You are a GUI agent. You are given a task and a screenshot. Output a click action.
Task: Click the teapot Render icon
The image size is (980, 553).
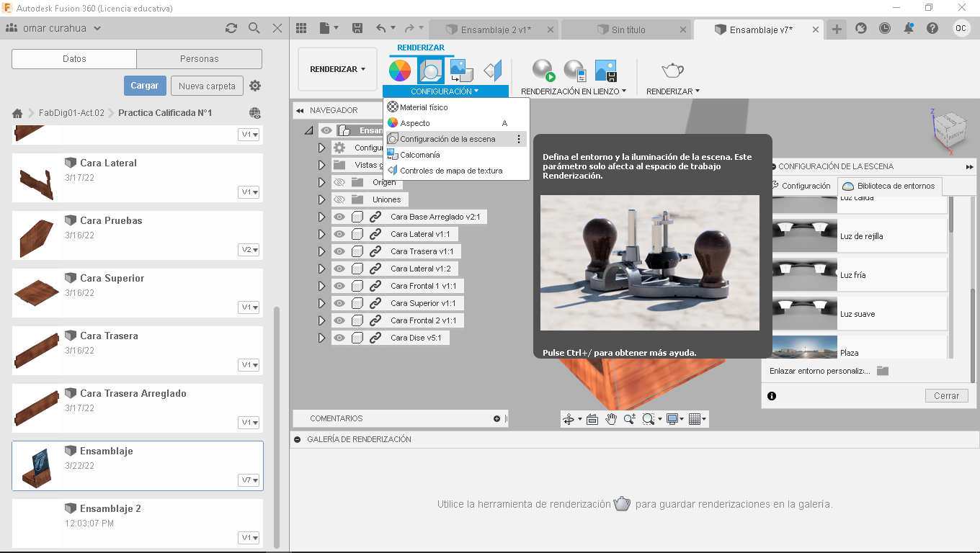point(672,71)
